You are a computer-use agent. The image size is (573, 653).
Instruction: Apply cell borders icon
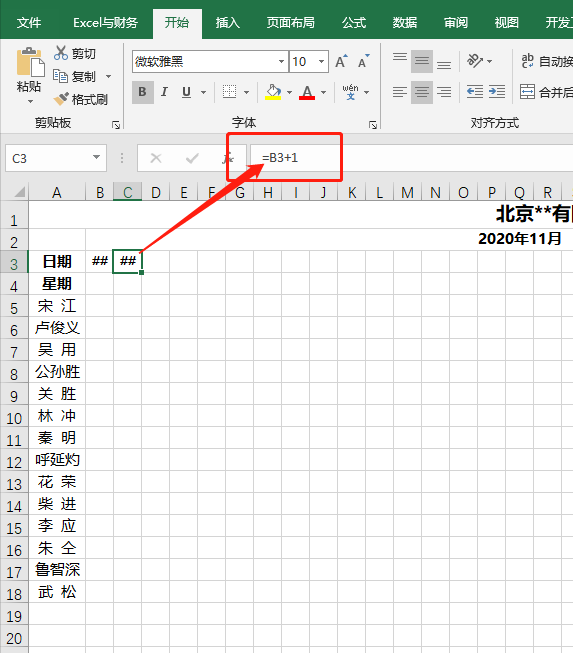(x=229, y=92)
